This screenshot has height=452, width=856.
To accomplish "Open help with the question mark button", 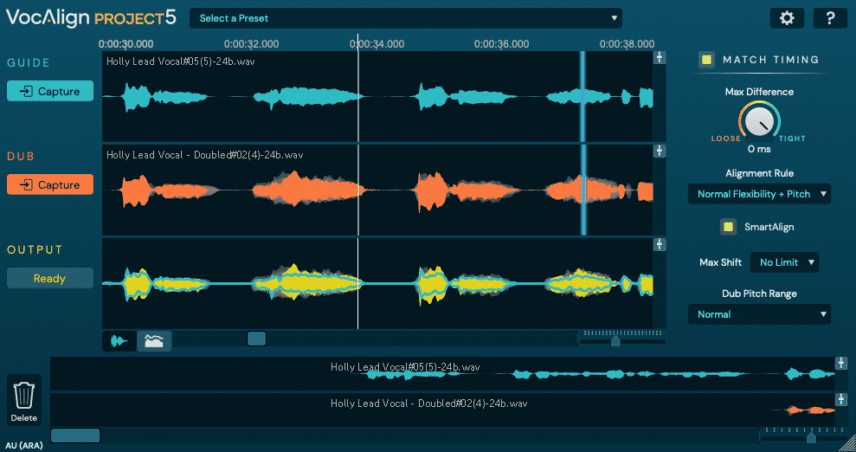I will 830,18.
